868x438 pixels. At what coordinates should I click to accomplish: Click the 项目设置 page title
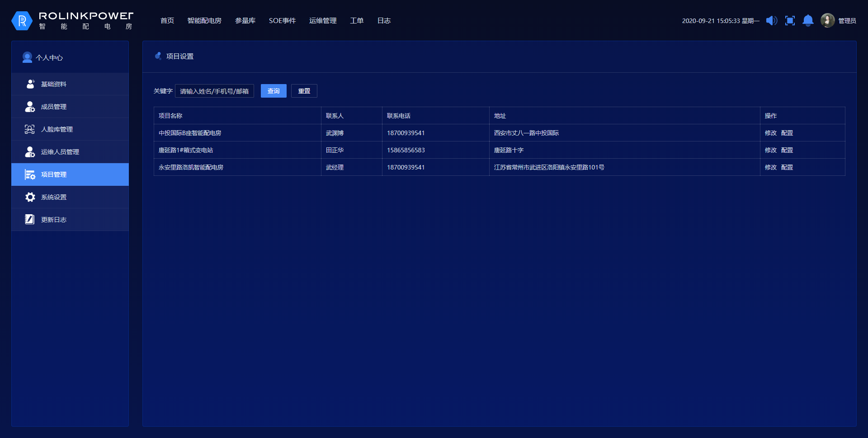180,56
